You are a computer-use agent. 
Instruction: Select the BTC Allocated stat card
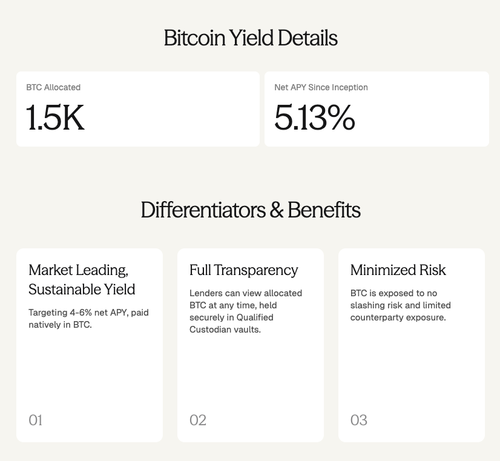click(138, 109)
